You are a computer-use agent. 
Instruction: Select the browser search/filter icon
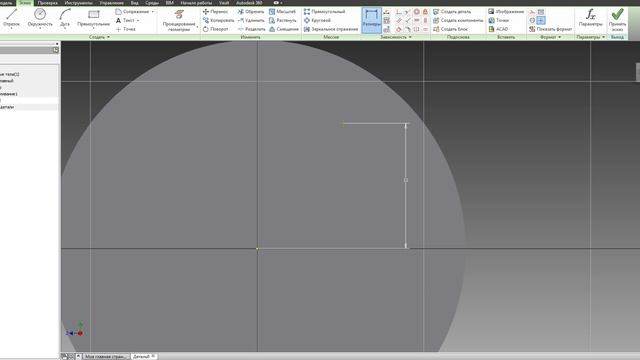56,50
